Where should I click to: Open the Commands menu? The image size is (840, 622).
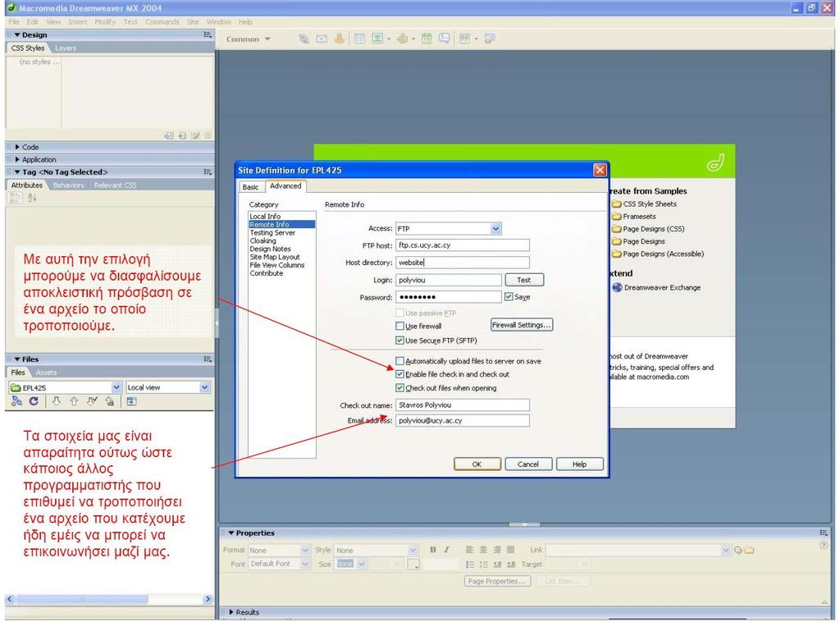coord(162,22)
